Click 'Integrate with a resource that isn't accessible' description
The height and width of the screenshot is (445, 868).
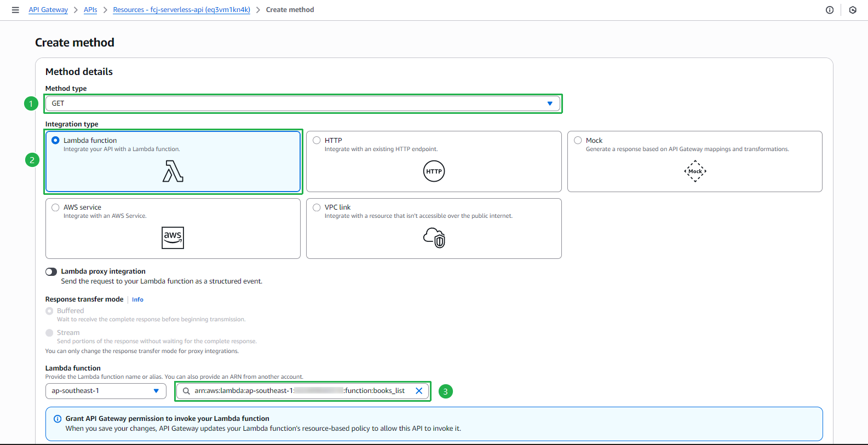coord(419,216)
